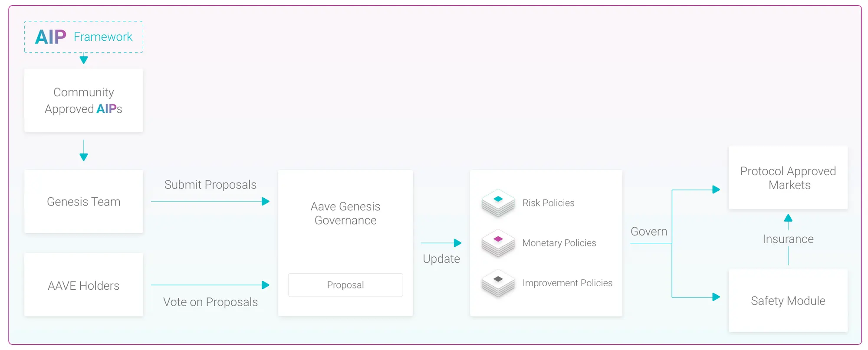This screenshot has width=868, height=350.
Task: Click the Submit Proposals arrowhead
Action: (x=266, y=201)
